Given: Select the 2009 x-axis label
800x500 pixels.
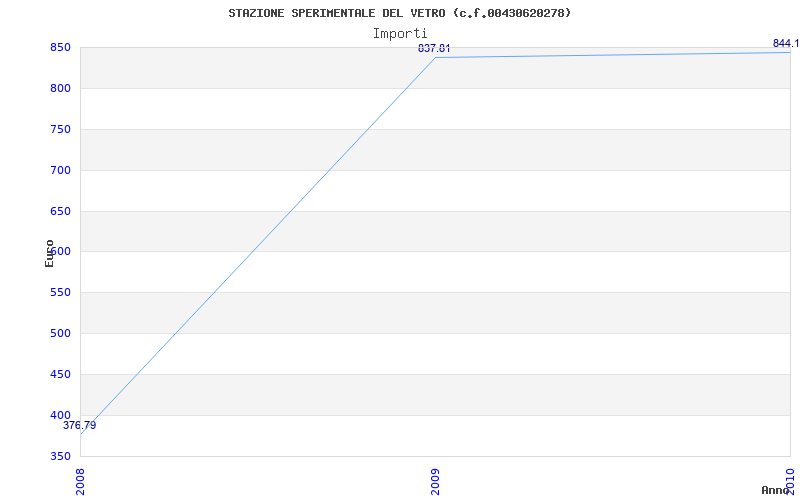Looking at the screenshot, I should [x=435, y=482].
